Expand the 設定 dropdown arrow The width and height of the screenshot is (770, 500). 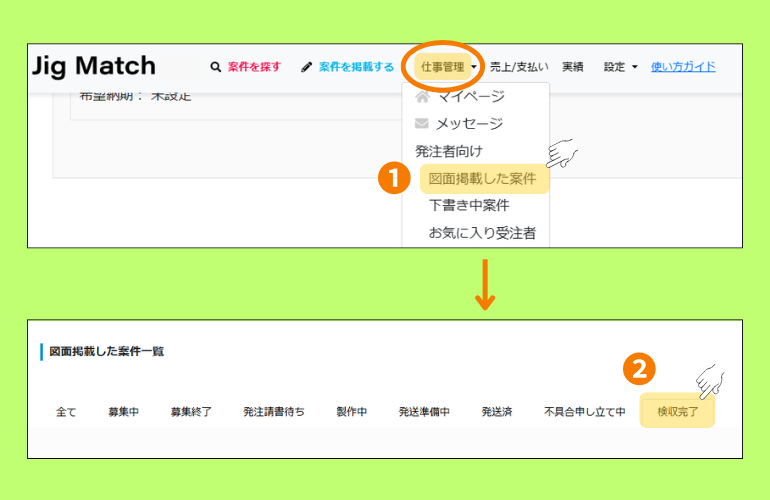pyautogui.click(x=634, y=67)
